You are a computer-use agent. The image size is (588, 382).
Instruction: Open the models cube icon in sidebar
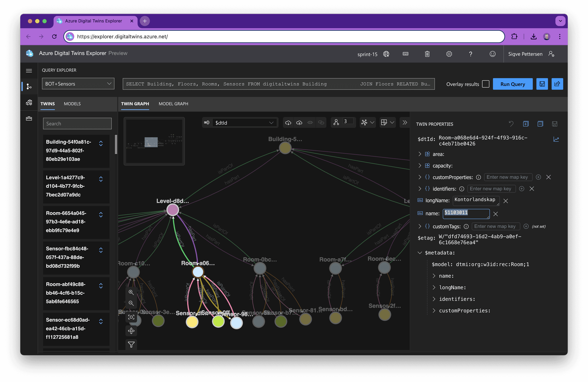29,102
